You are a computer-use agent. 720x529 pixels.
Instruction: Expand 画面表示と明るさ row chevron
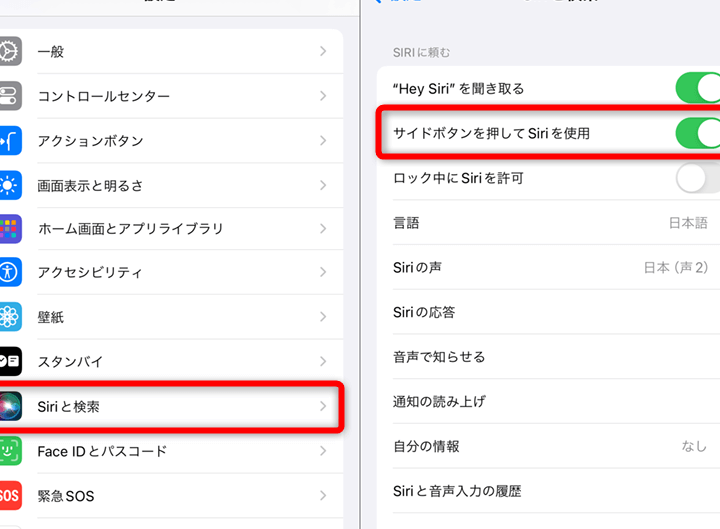point(323,185)
